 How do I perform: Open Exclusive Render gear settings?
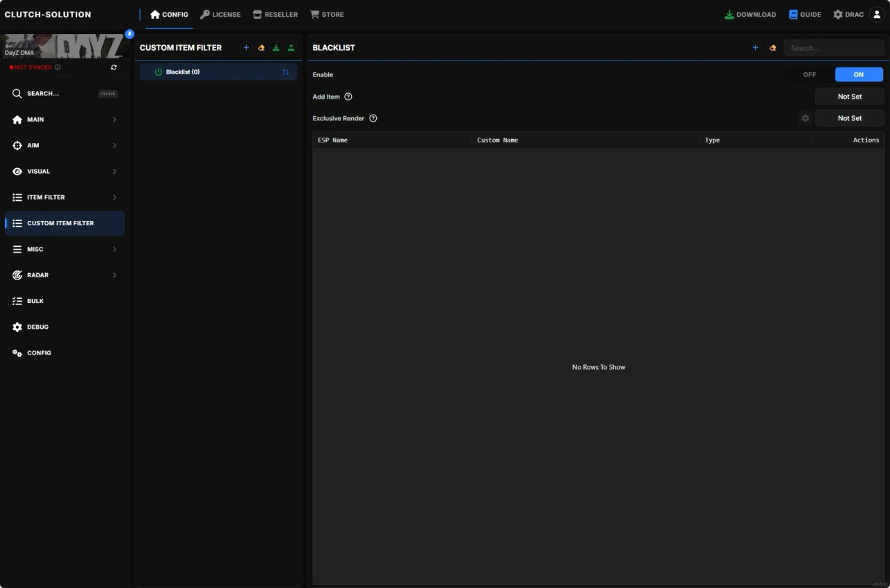[805, 118]
